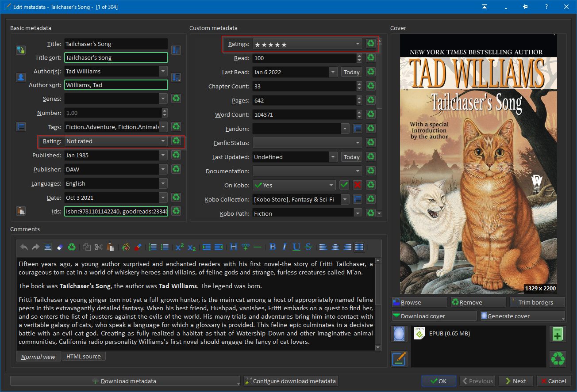577x392 pixels.
Task: Open the tag editor beside Tags
Action: pos(21,127)
